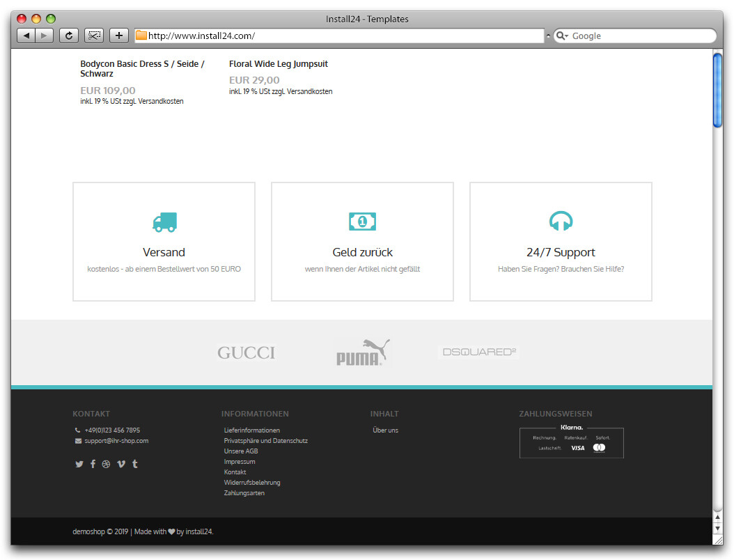Click the Tumblr icon in footer
734x560 pixels.
pos(135,464)
